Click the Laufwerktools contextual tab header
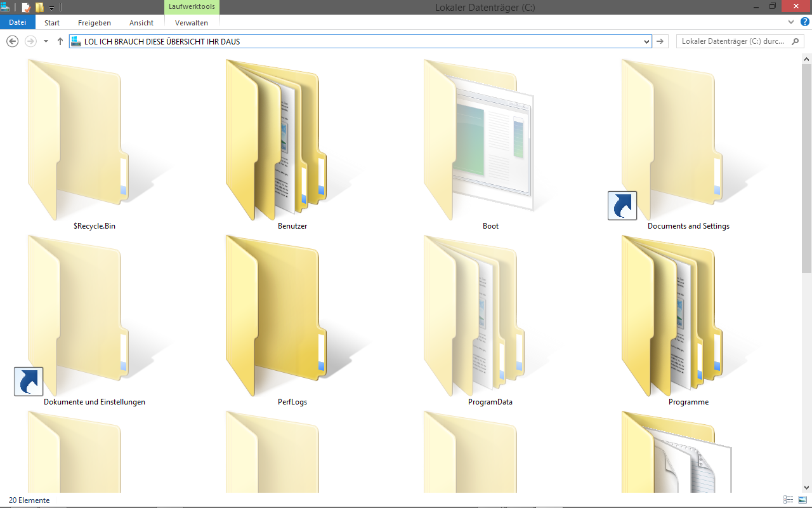The width and height of the screenshot is (812, 508). (192, 7)
